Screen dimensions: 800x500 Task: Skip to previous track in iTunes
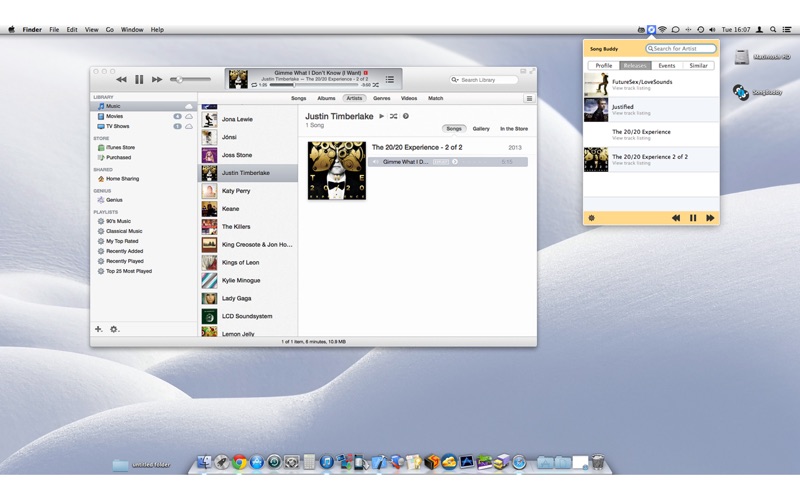click(x=121, y=80)
